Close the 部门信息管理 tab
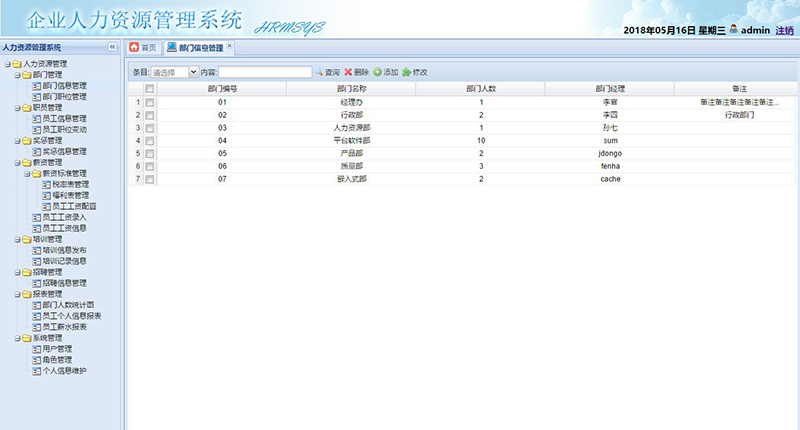Screen dimensions: 800x430 229,46
